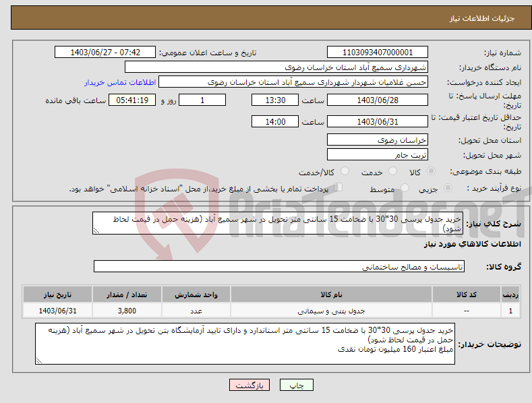Click the item name cell جدول بتنی و سیمانی
This screenshot has width=532, height=403.
coord(331,311)
